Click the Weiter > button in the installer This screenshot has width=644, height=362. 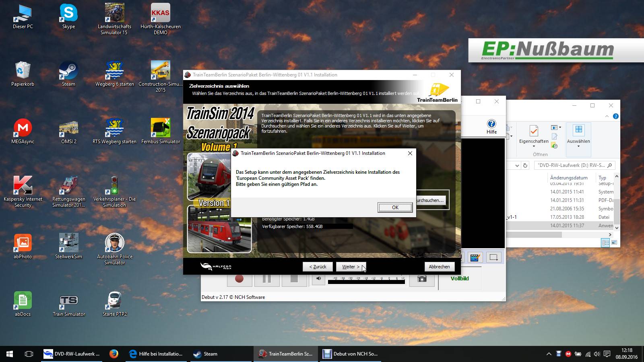[351, 267]
